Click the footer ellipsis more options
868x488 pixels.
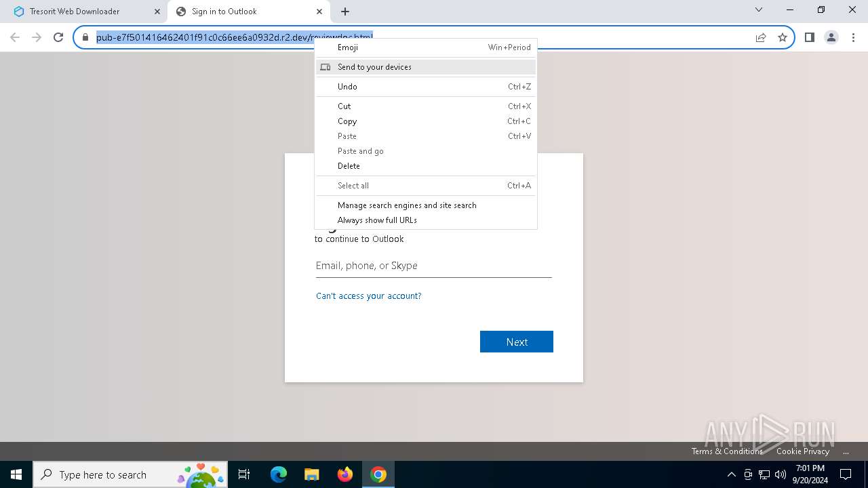click(x=846, y=451)
